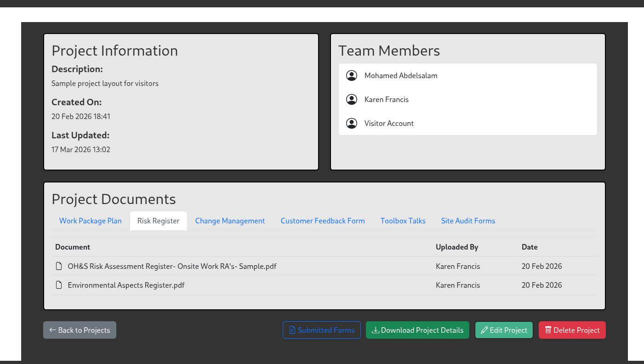Click the last updated value 17 Mar 2026 13:02

tap(81, 149)
